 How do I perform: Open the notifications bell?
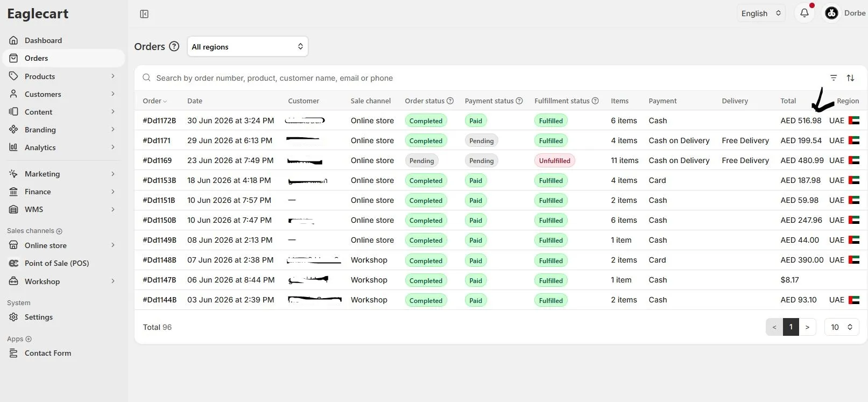[x=805, y=13]
